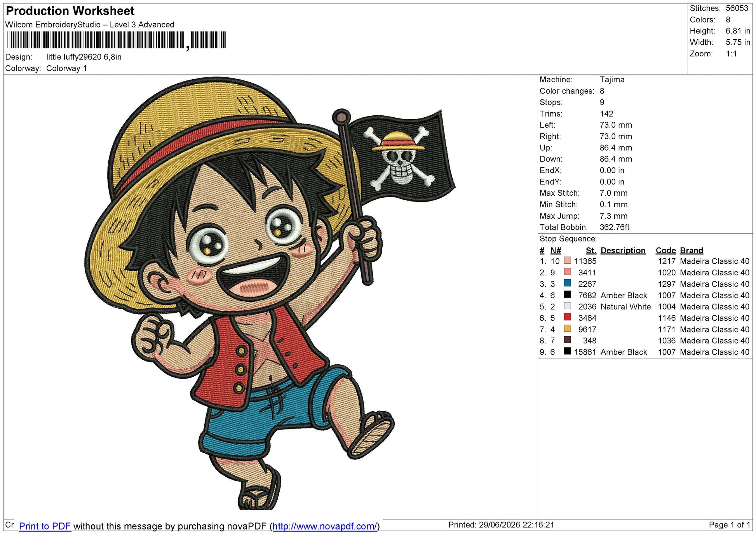Viewport: 756px width, 534px height.
Task: Select the black swatch in stop 9
Action: (x=567, y=351)
